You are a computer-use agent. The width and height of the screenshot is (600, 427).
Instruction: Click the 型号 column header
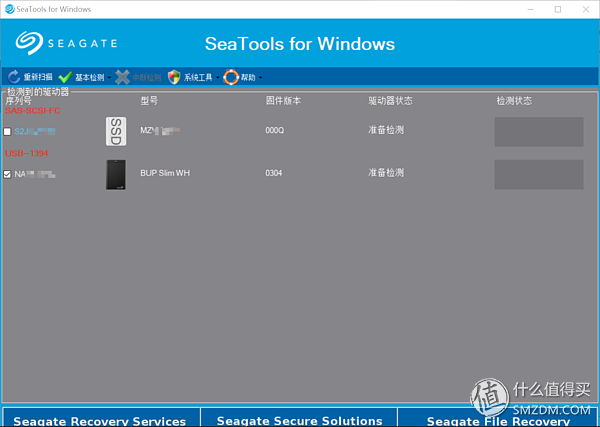pyautogui.click(x=149, y=101)
